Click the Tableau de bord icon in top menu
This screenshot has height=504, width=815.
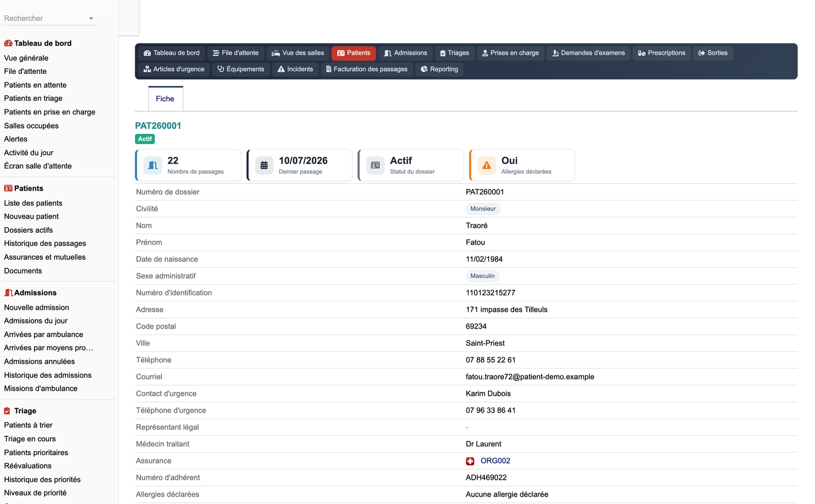147,53
